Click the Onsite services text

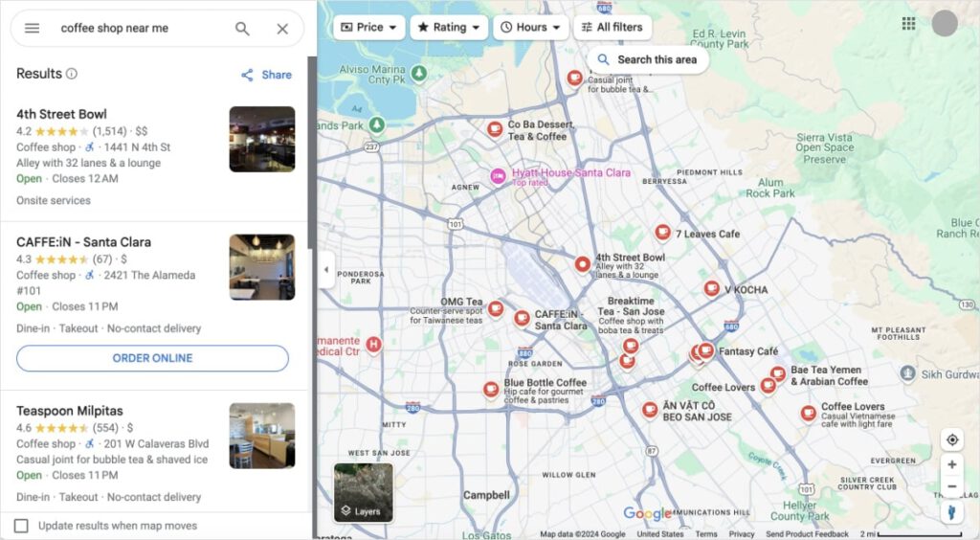click(x=54, y=201)
